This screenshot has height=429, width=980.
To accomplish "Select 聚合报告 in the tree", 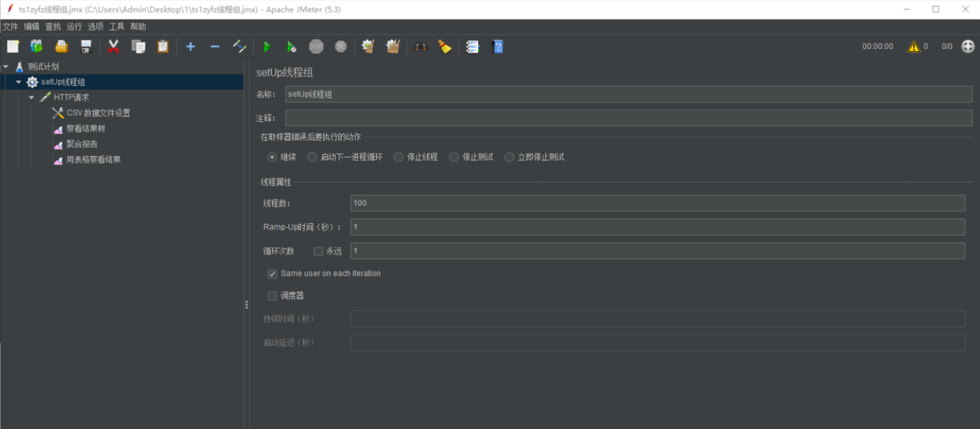I will tap(82, 144).
